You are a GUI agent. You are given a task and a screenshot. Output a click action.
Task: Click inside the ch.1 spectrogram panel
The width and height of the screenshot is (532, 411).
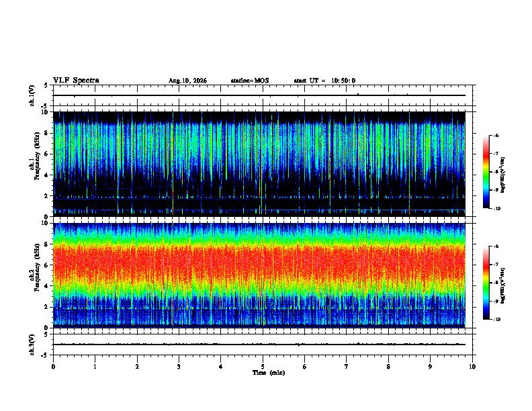259,164
